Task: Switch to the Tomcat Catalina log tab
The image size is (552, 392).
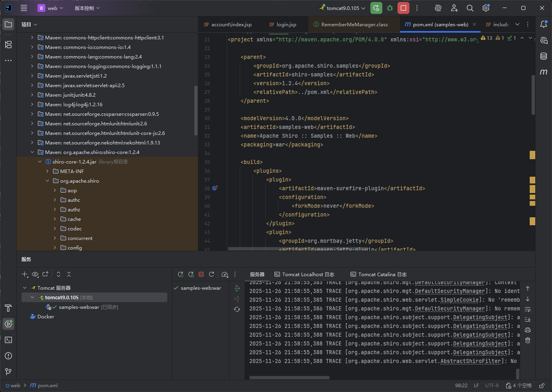Action: click(378, 275)
